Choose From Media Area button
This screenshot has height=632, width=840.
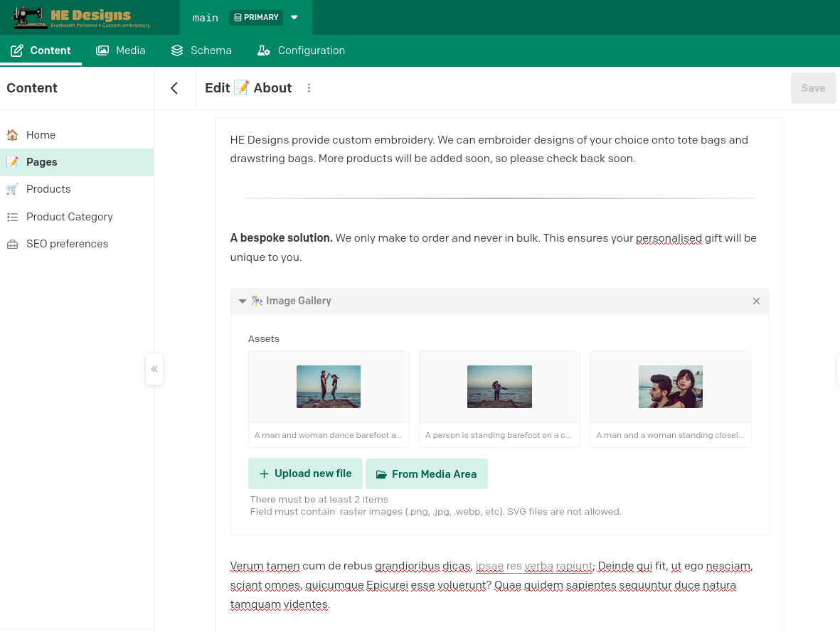(x=426, y=474)
